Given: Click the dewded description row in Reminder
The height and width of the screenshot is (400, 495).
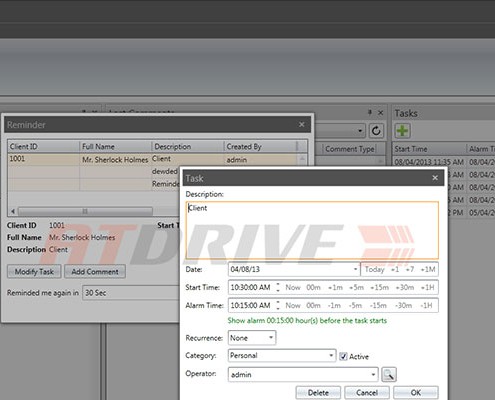Looking at the screenshot, I should tap(165, 171).
